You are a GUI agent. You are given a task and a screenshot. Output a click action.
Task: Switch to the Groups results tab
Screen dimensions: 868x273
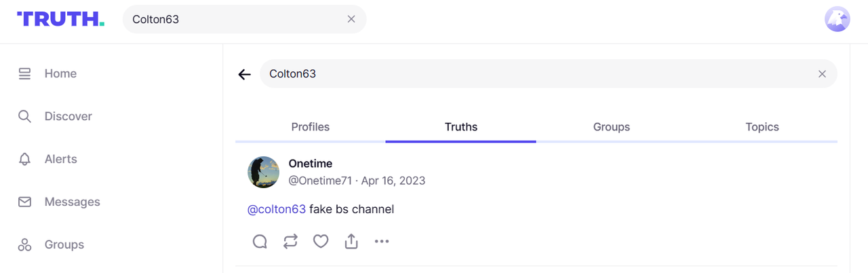click(612, 127)
